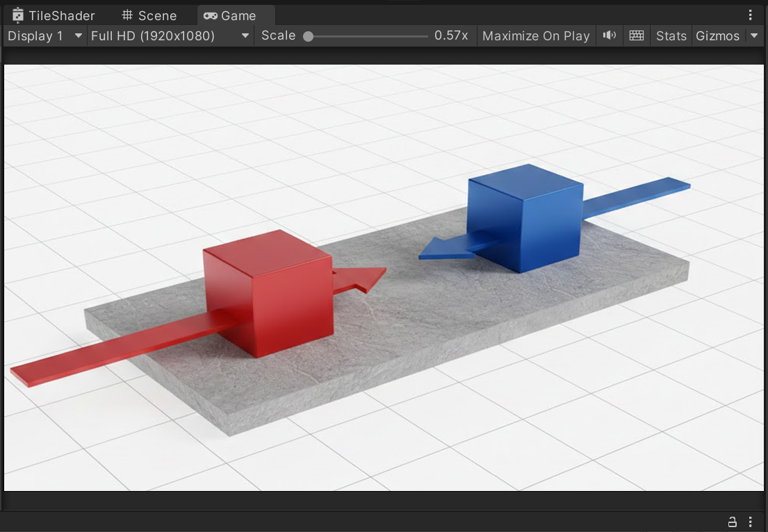
Task: Expand the Gizmos dropdown arrow
Action: [x=754, y=35]
